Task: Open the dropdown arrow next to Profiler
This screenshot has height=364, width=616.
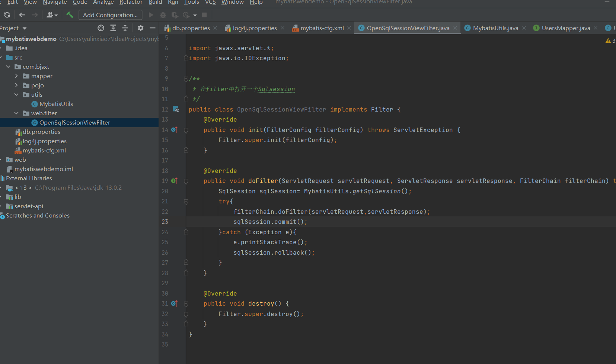Action: tap(195, 15)
